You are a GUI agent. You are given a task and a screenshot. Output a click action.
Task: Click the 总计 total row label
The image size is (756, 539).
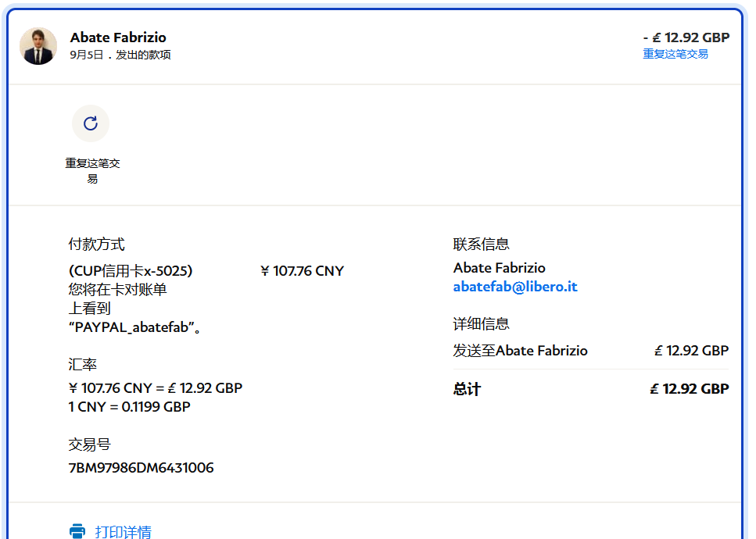[x=467, y=389]
